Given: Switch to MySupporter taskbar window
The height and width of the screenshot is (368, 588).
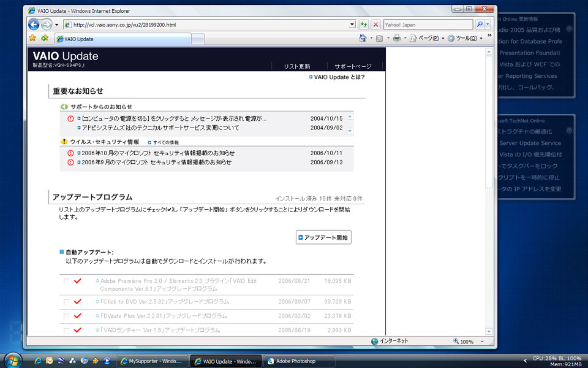Looking at the screenshot, I should pos(152,361).
